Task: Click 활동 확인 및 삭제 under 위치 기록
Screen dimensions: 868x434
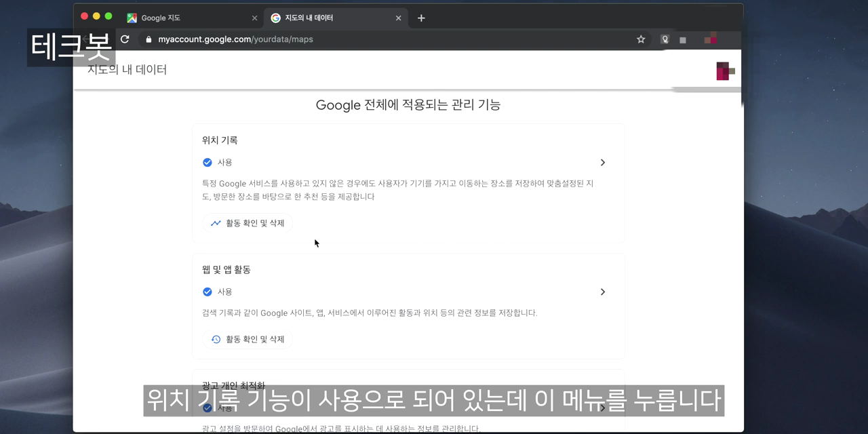Action: coord(248,223)
